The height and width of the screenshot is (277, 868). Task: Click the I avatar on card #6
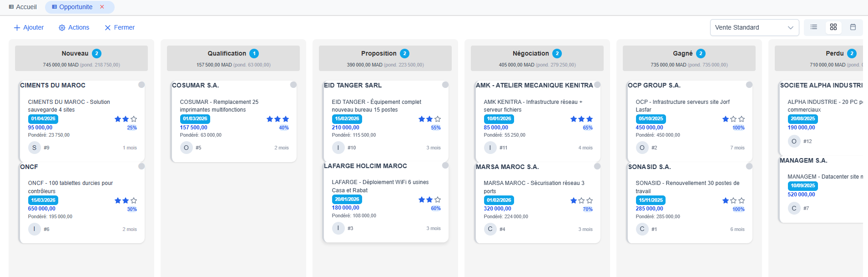[x=35, y=229]
